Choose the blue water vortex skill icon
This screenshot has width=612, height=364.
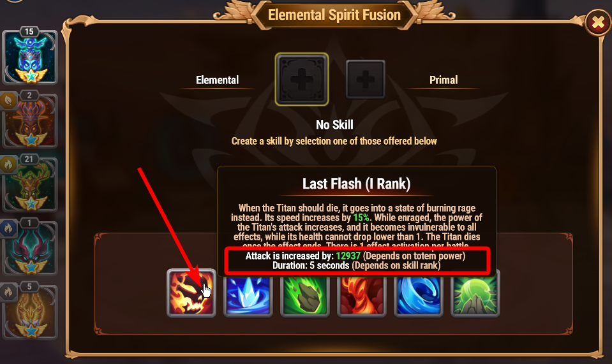tap(419, 296)
